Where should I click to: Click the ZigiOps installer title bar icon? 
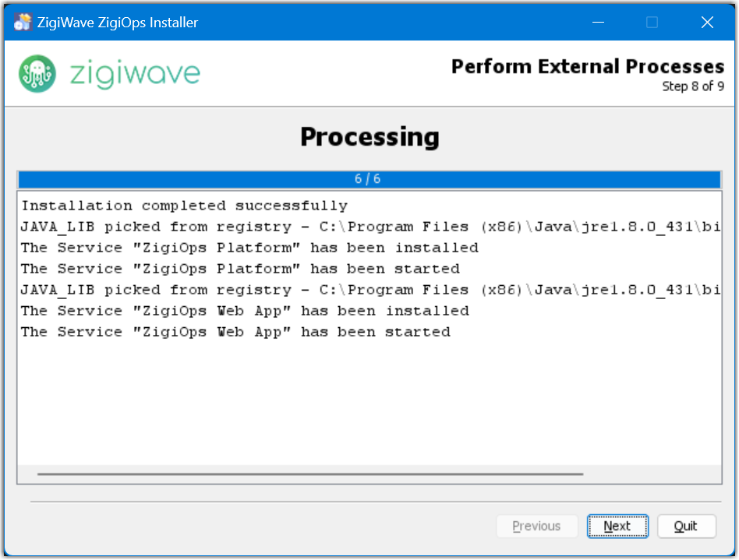(x=23, y=23)
